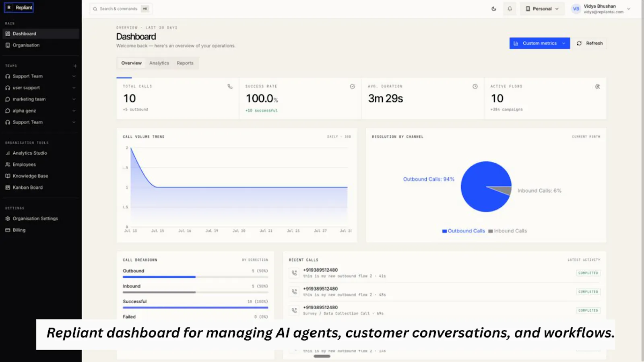Click the Organisation Settings gear icon
This screenshot has height=362, width=644.
(x=8, y=218)
